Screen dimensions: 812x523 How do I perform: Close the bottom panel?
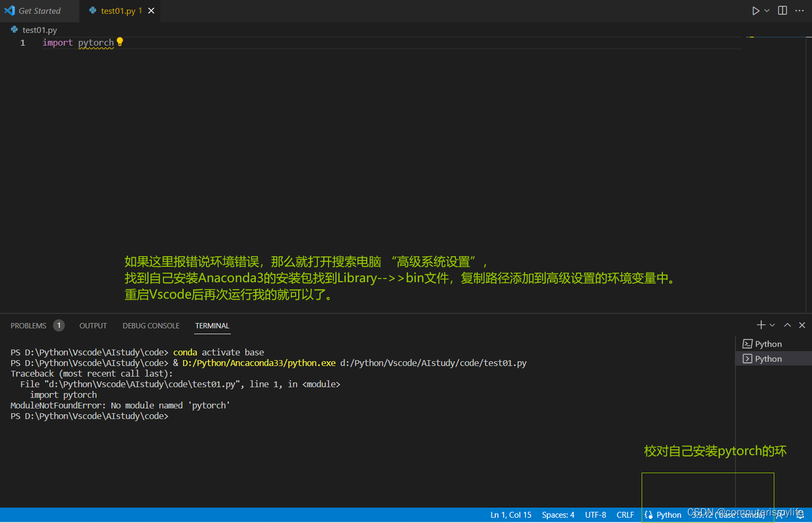point(802,325)
